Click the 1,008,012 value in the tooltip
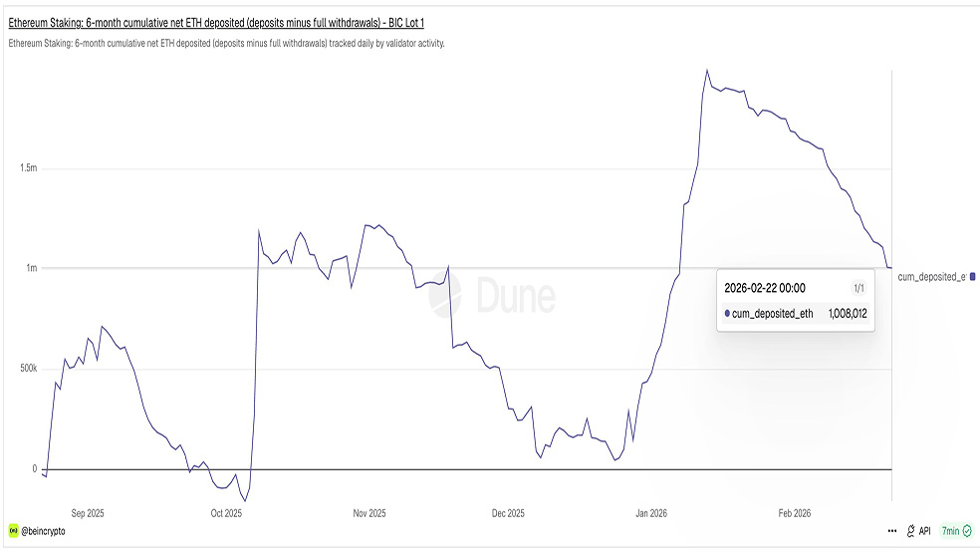Viewport: 980px width, 552px height. click(847, 314)
